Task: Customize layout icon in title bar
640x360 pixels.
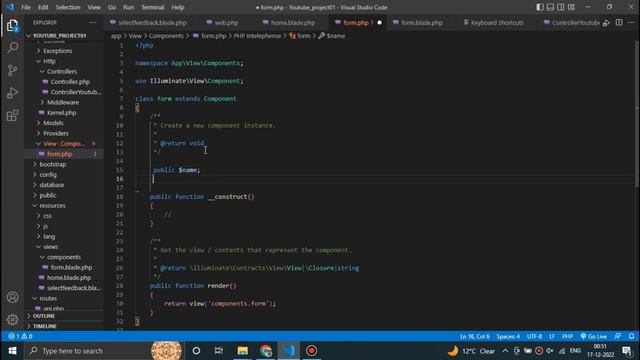Action: click(571, 7)
